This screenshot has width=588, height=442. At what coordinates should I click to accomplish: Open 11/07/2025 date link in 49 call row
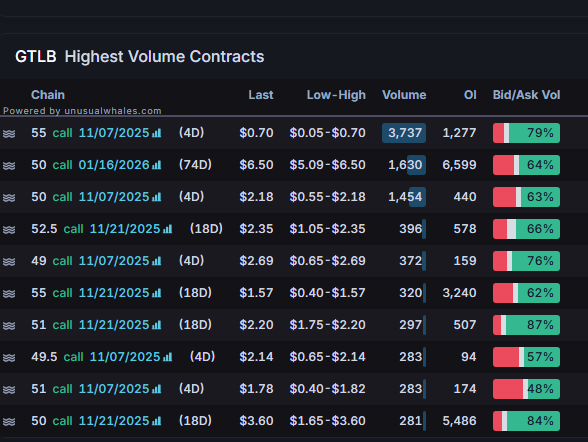(x=114, y=261)
